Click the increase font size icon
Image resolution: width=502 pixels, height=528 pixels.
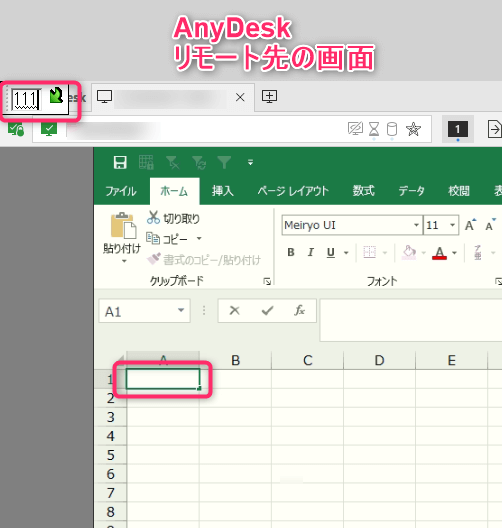[470, 225]
